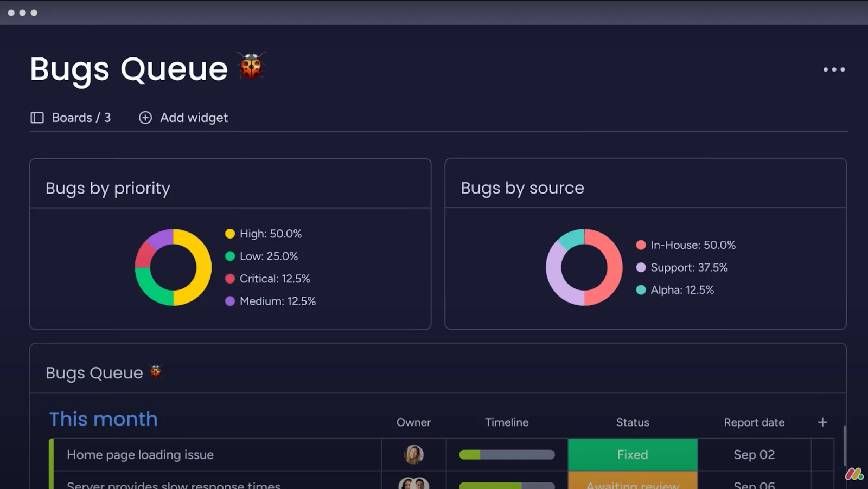868x489 pixels.
Task: Click the ladybug emoji in the Bugs Queue widget header
Action: 155,372
